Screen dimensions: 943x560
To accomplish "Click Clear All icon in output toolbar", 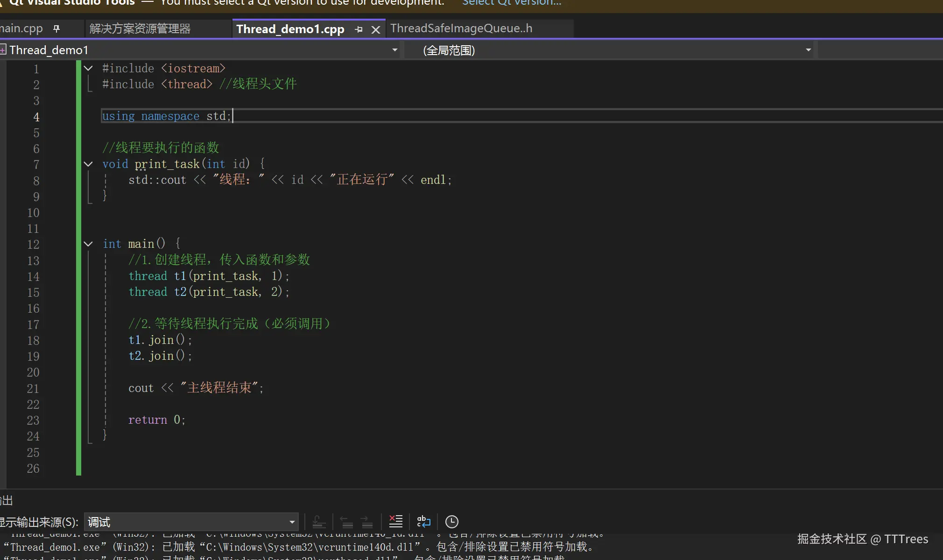I will tap(395, 521).
